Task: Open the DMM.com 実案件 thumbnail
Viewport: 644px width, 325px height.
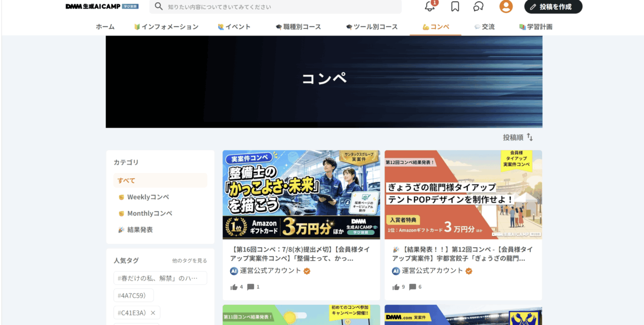Action: [x=463, y=315]
